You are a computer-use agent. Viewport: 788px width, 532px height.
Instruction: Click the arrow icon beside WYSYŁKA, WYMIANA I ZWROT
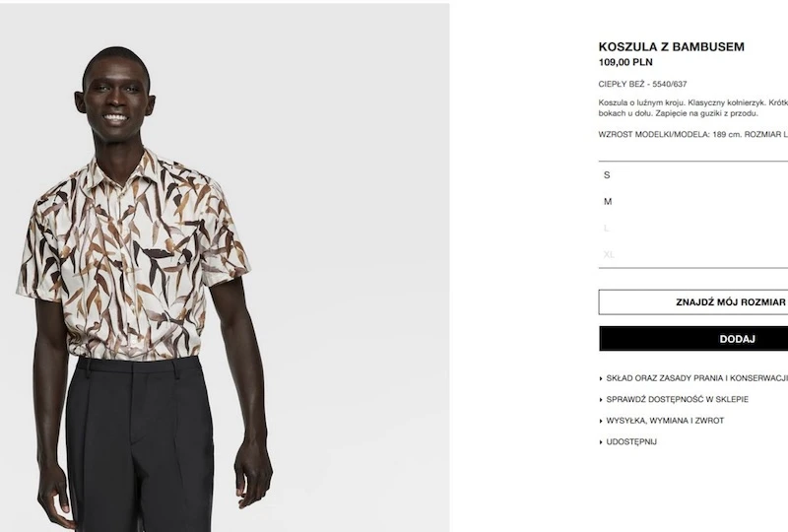coord(601,421)
